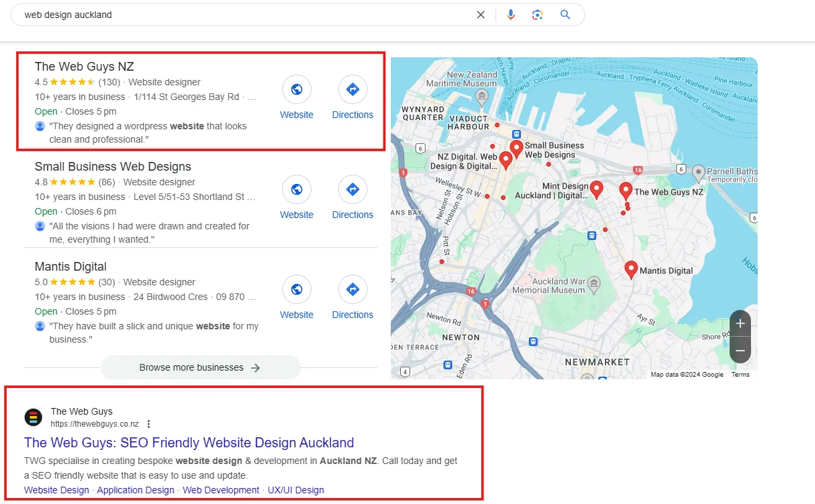Click the Small Business Web Designs map pin
The height and width of the screenshot is (504, 815).
click(516, 149)
